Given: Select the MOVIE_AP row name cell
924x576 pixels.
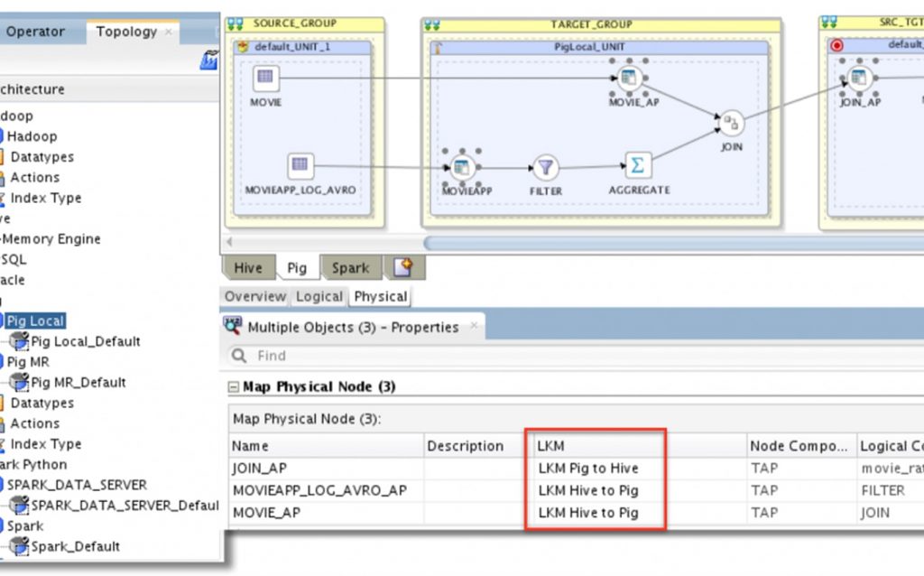Looking at the screenshot, I should (326, 513).
